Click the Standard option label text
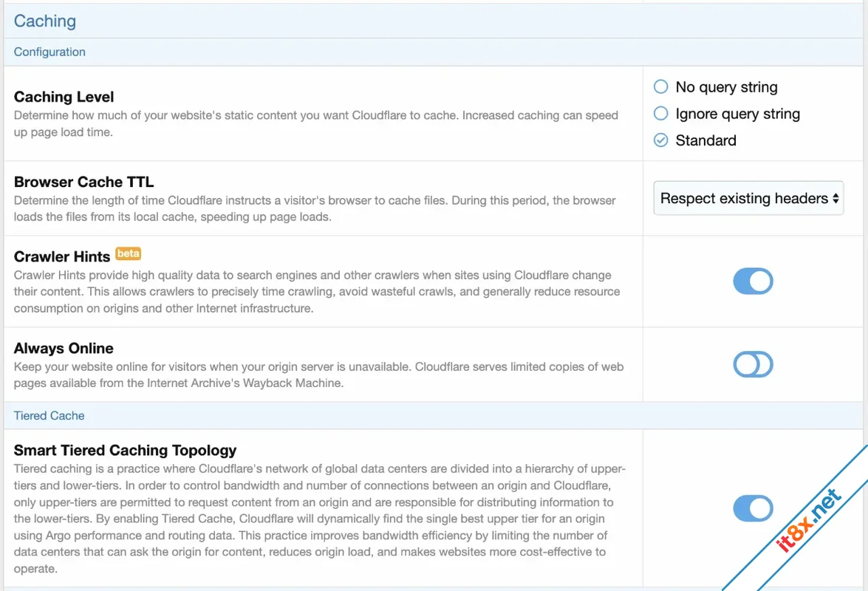Viewport: 868px width, 591px height. click(x=705, y=140)
